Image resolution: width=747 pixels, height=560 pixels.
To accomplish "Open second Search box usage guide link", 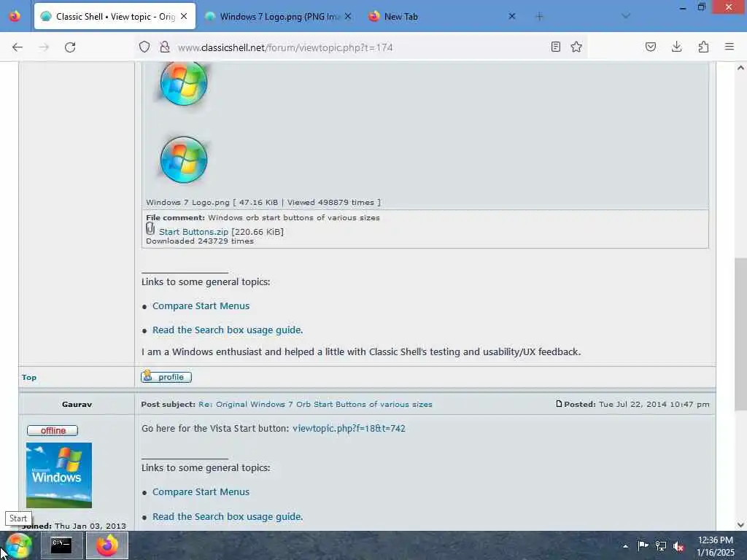I will [227, 517].
